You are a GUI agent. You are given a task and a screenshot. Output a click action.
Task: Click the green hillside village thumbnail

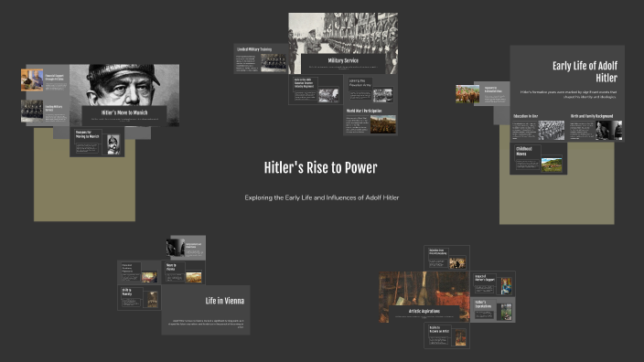pyautogui.click(x=552, y=165)
